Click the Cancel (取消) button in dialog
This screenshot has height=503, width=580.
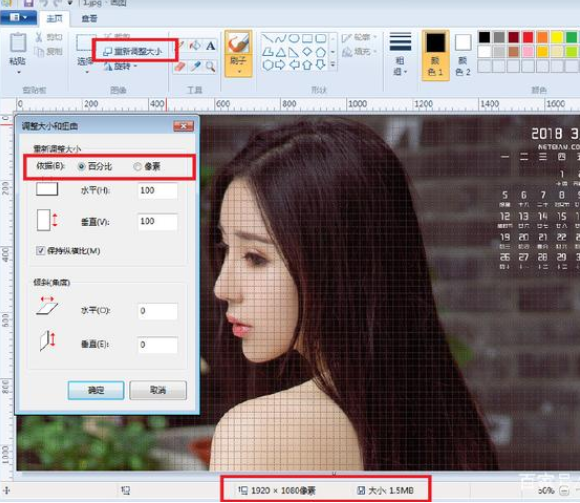pos(158,390)
